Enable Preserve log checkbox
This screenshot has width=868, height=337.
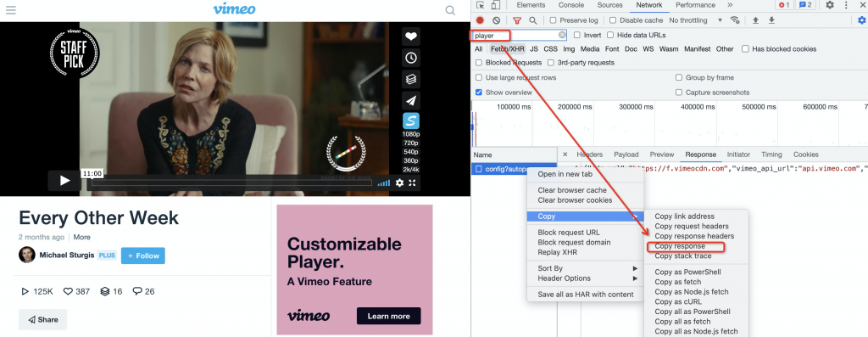(x=553, y=20)
